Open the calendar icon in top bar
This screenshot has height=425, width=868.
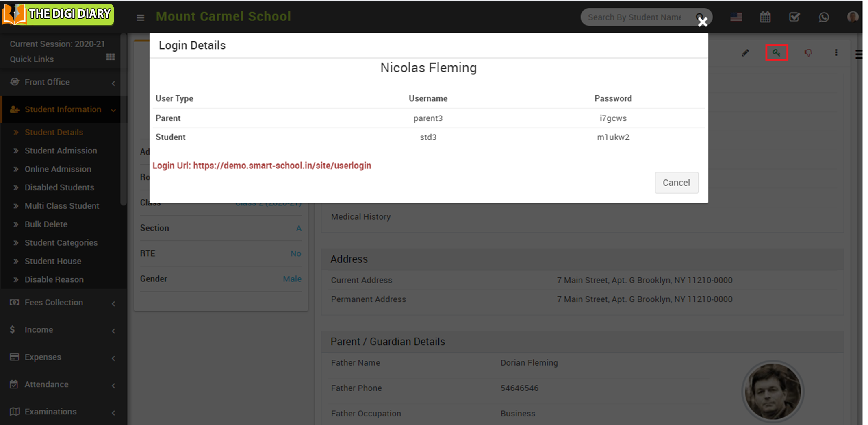(765, 17)
